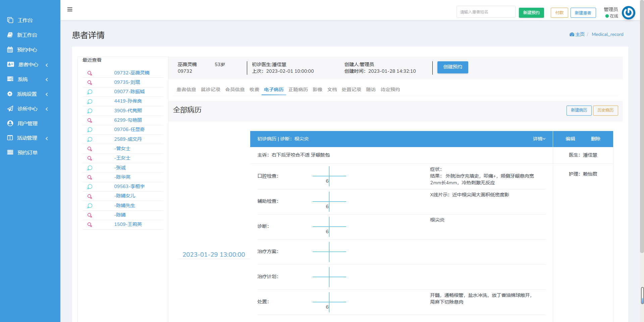
Task: Click 编辑 on the medical record
Action: click(x=570, y=139)
